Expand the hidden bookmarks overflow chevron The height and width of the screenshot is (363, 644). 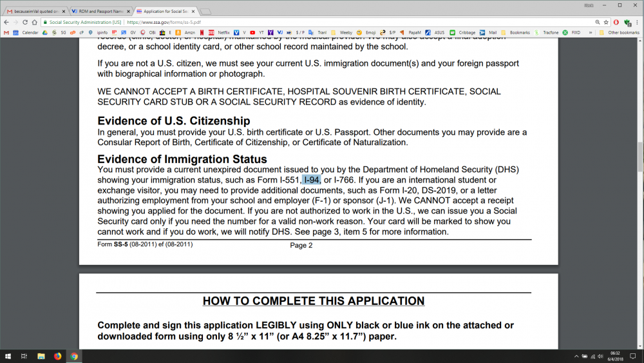(x=590, y=32)
